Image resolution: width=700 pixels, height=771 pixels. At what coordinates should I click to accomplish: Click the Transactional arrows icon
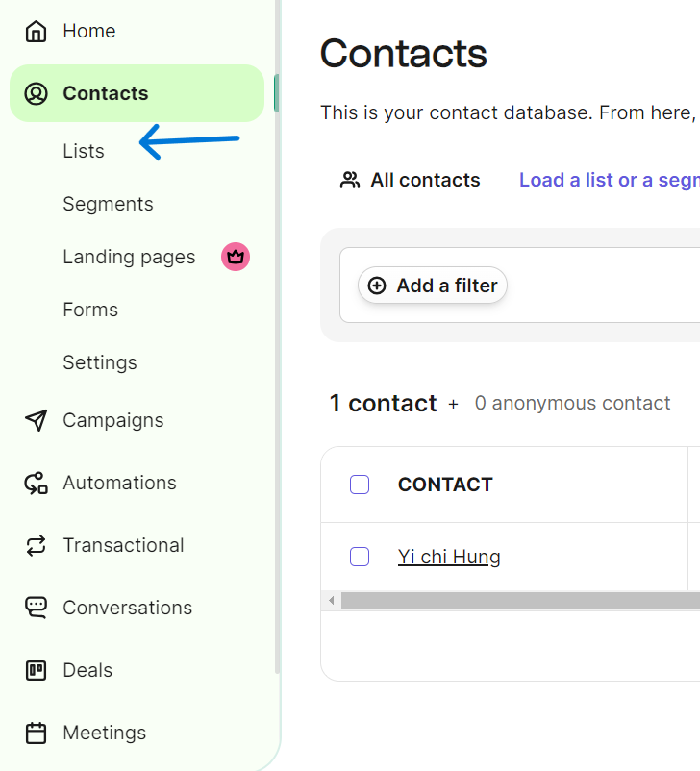[x=37, y=545]
